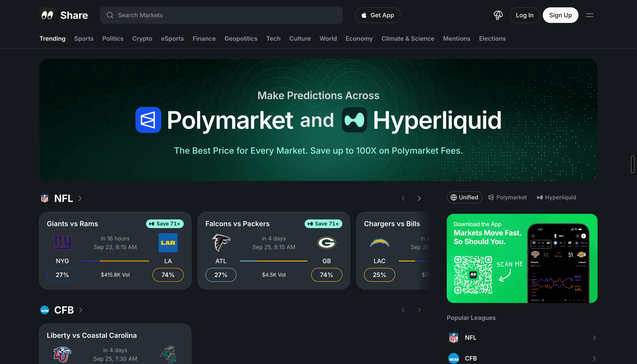This screenshot has height=364, width=637.
Task: Switch to the Culture tab
Action: tap(300, 39)
